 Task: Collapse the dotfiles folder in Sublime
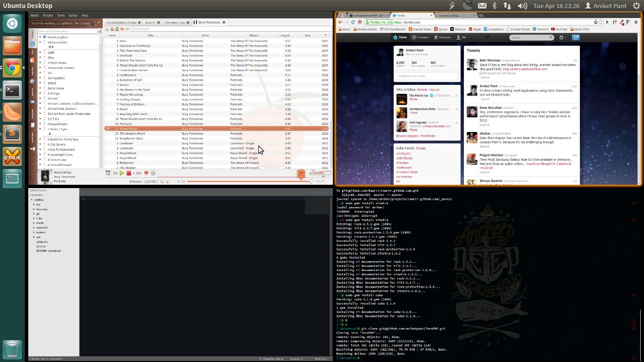[32, 200]
